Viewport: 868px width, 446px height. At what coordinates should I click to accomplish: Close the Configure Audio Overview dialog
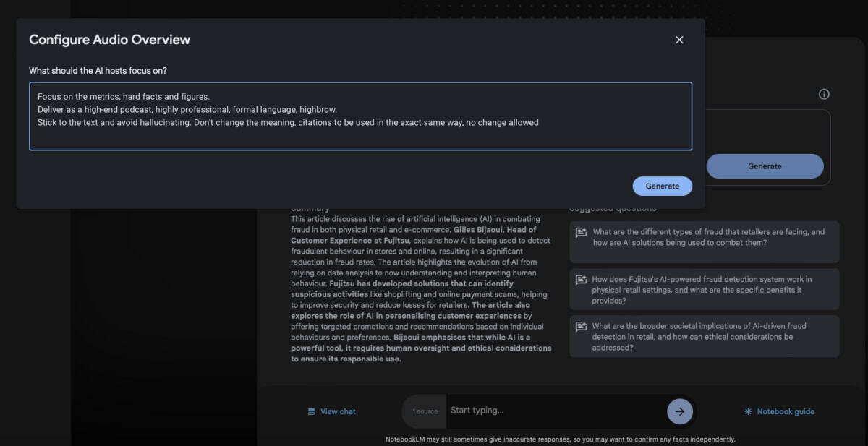point(679,40)
